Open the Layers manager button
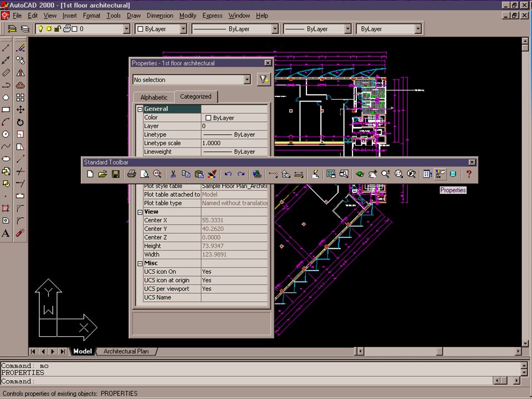The height and width of the screenshot is (399, 532). 12,29
